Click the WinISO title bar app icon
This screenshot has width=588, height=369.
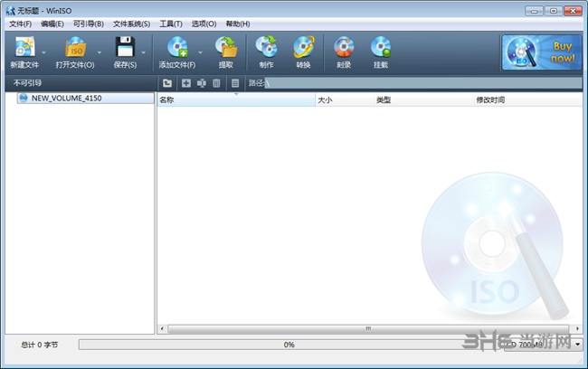tap(11, 11)
